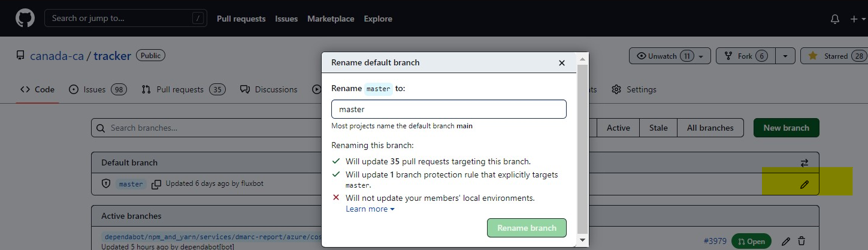Image resolution: width=868 pixels, height=250 pixels.
Task: Select the All branches filter
Action: 710,128
